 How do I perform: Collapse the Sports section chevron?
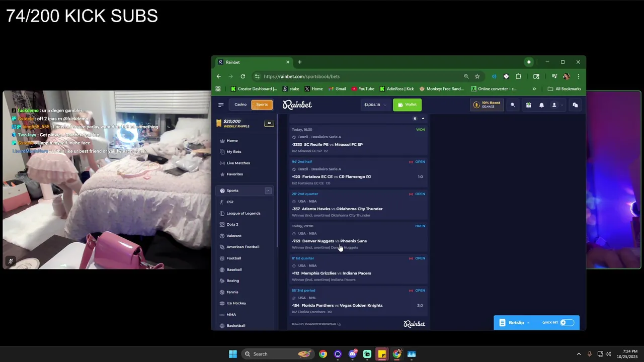(x=268, y=191)
